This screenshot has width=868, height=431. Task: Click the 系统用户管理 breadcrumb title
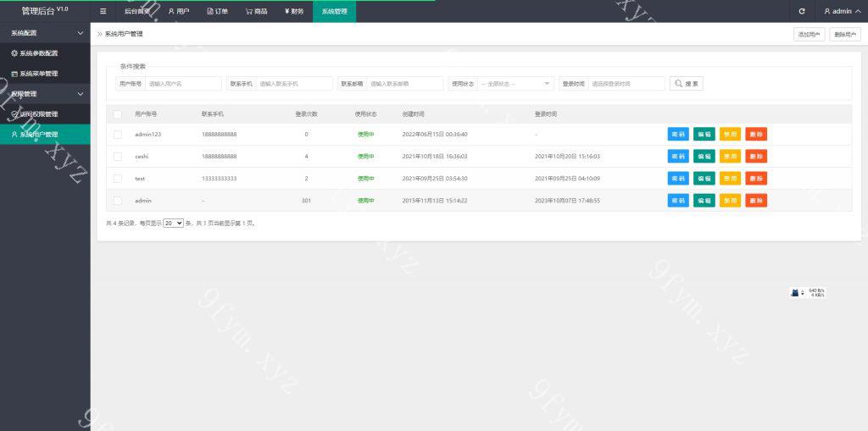click(124, 35)
